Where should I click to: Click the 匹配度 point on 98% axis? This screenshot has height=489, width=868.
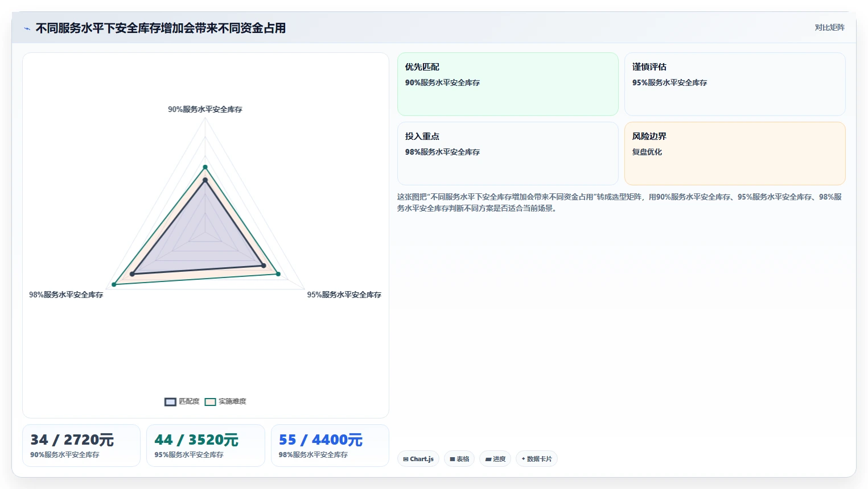[x=132, y=274]
